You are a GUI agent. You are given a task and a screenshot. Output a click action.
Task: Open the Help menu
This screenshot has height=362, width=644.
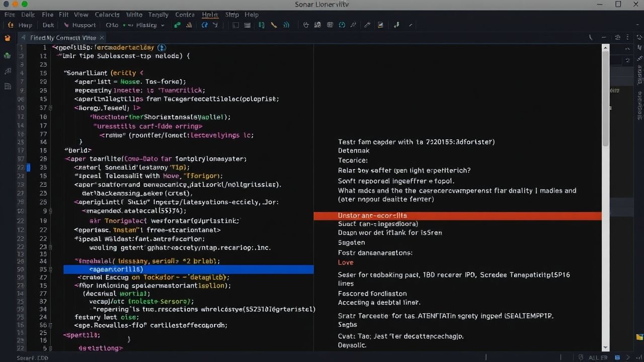252,15
